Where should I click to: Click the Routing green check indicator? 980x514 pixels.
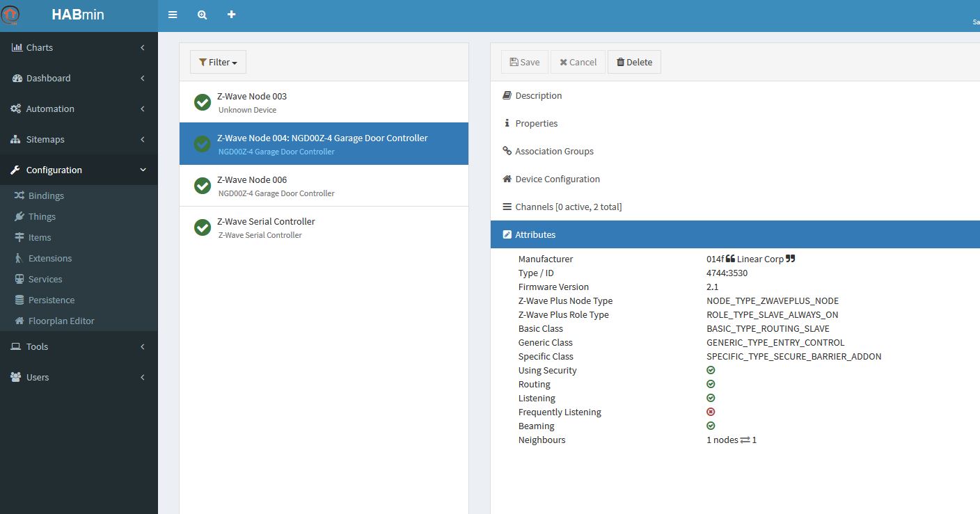(711, 384)
